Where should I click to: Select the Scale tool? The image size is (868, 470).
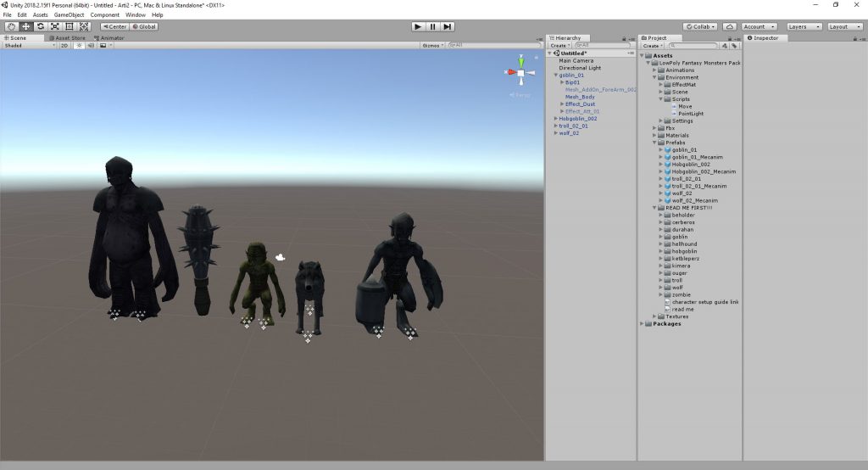[x=55, y=26]
